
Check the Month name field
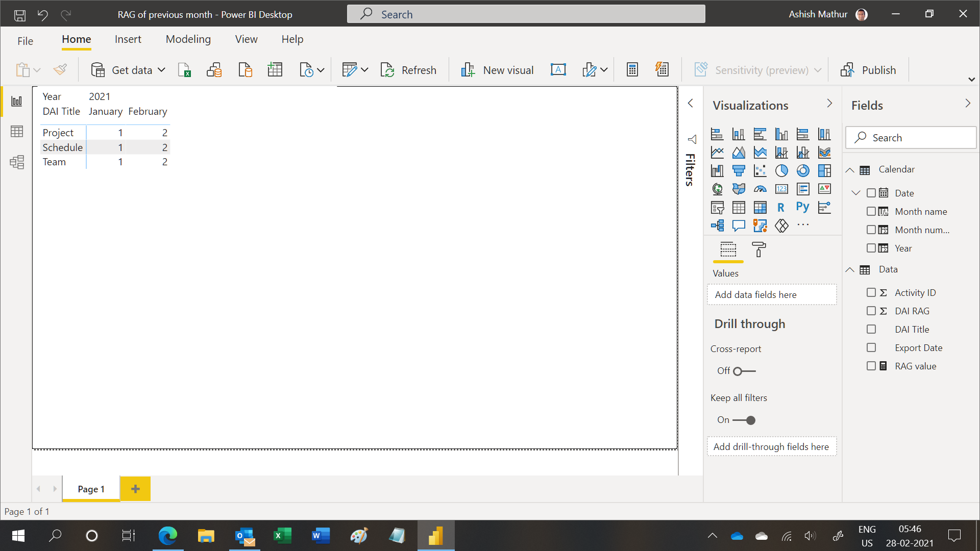click(871, 211)
